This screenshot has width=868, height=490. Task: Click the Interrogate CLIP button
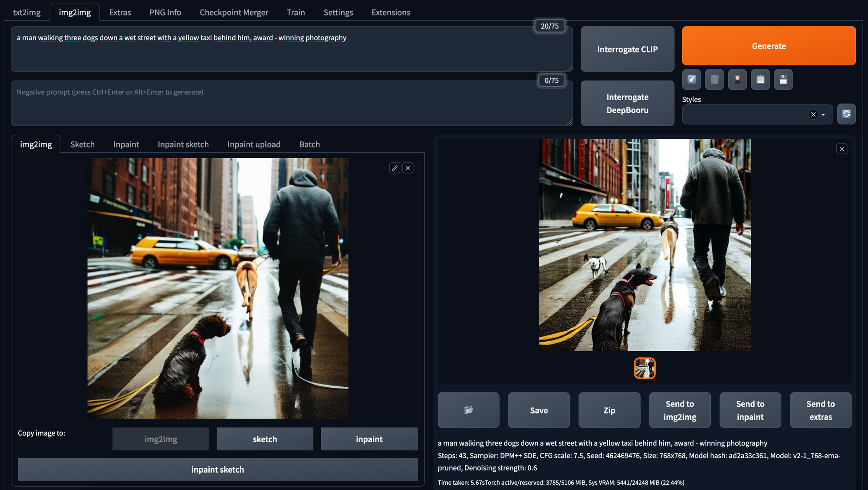pos(627,49)
